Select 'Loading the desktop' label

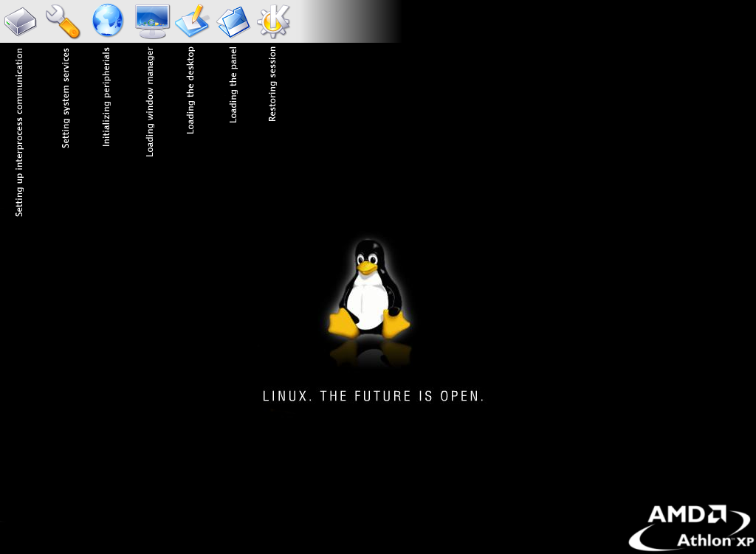(190, 90)
